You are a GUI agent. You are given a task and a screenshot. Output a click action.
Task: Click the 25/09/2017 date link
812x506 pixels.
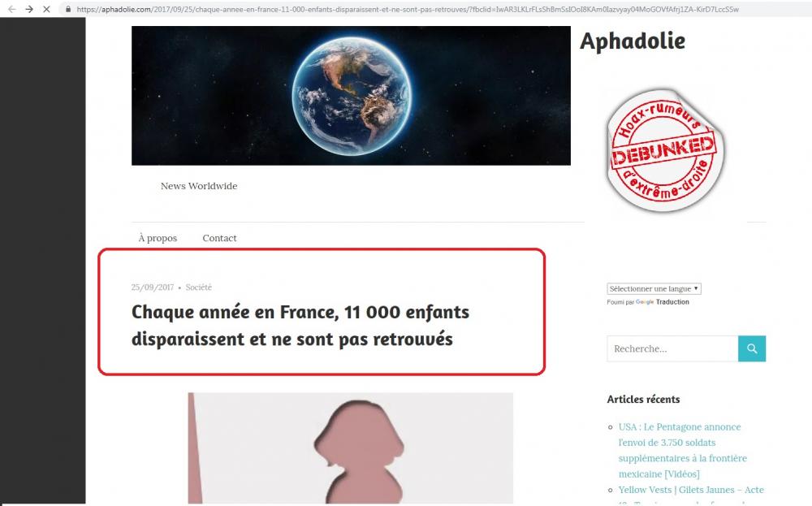(153, 287)
